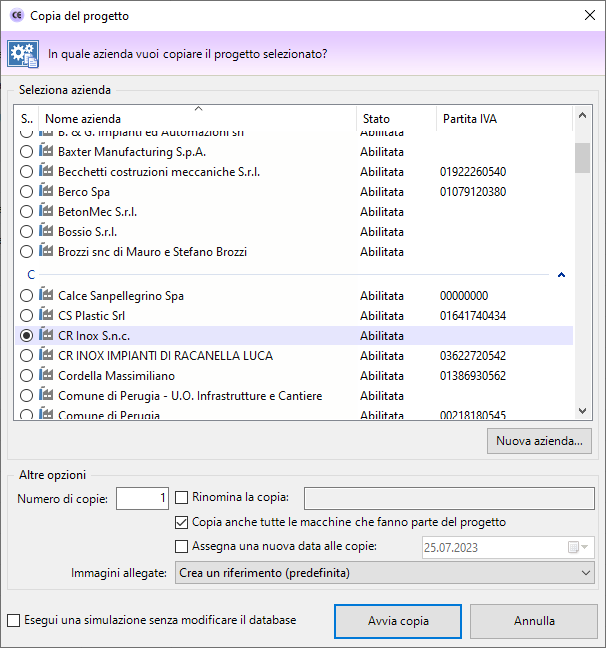The width and height of the screenshot is (606, 648).
Task: Click the 'Nuova azienda...' button
Action: (x=539, y=440)
